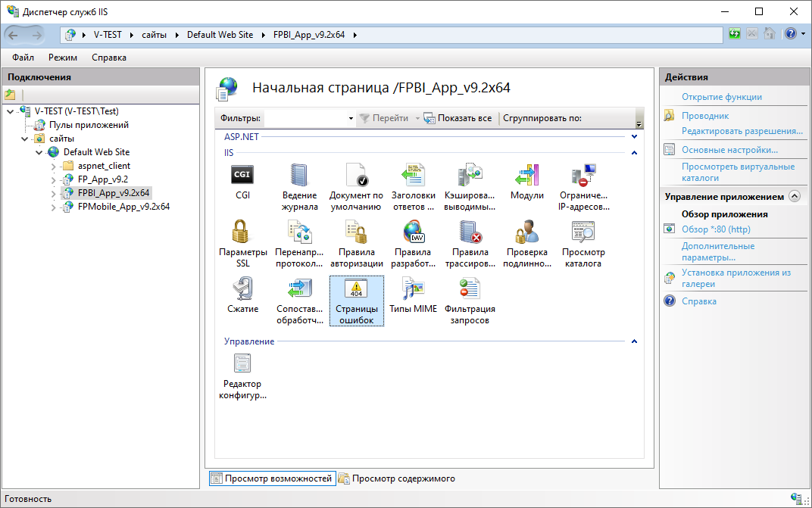The width and height of the screenshot is (812, 508).
Task: Collapse the Default Web Site node
Action: (x=39, y=152)
